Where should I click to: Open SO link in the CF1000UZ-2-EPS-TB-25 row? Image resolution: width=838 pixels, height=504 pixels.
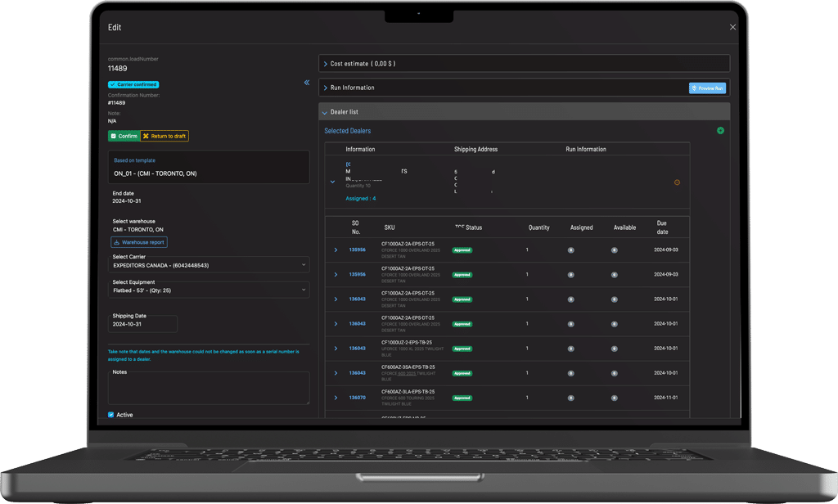[357, 349]
